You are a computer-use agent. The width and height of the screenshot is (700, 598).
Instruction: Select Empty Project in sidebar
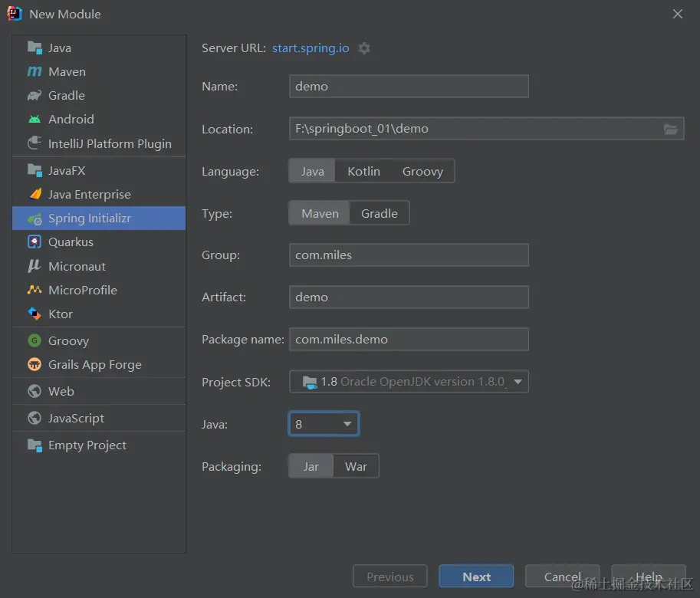[99, 445]
